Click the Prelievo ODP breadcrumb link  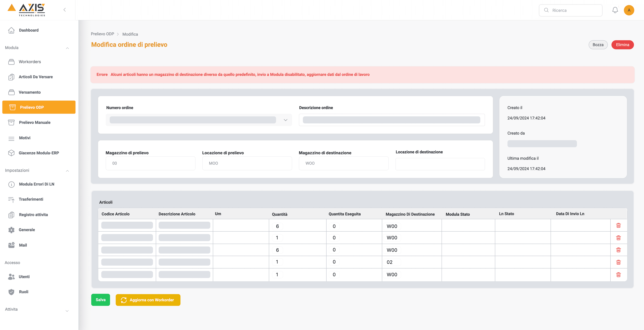point(102,34)
